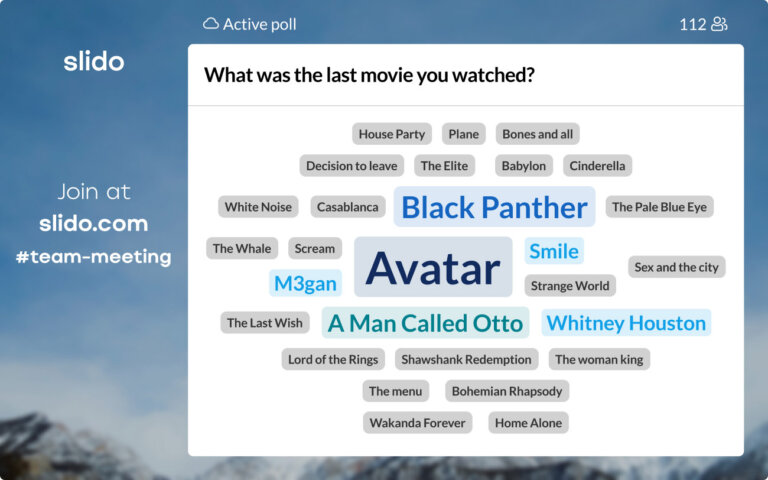Click the Whitney Houston tag

pos(626,323)
